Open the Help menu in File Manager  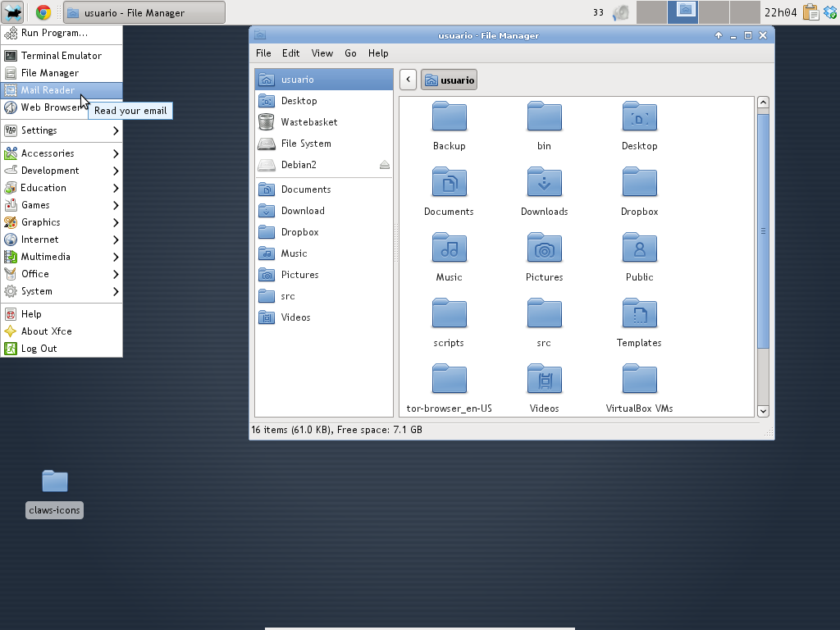coord(378,53)
